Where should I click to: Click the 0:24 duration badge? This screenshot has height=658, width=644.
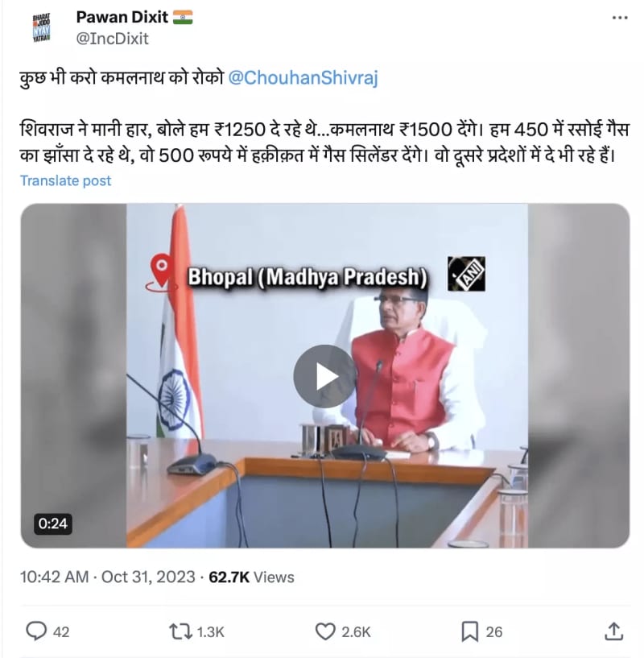pyautogui.click(x=53, y=524)
